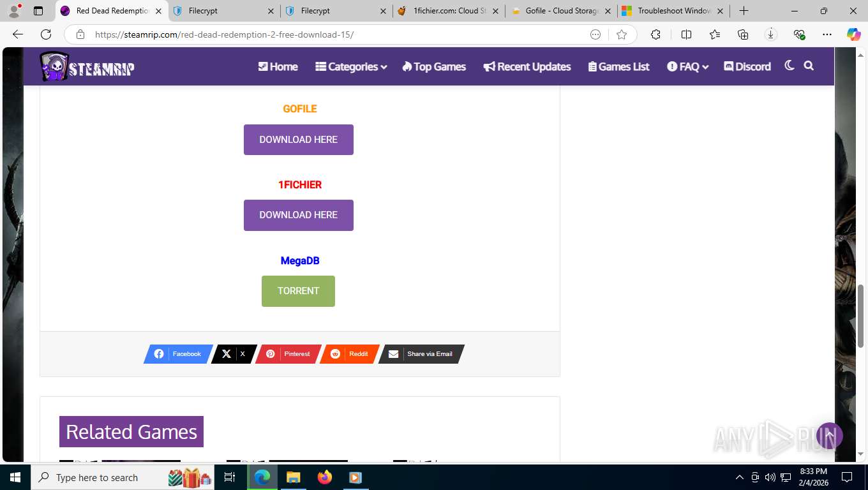
Task: Open the tab actions menu icon
Action: pos(38,11)
